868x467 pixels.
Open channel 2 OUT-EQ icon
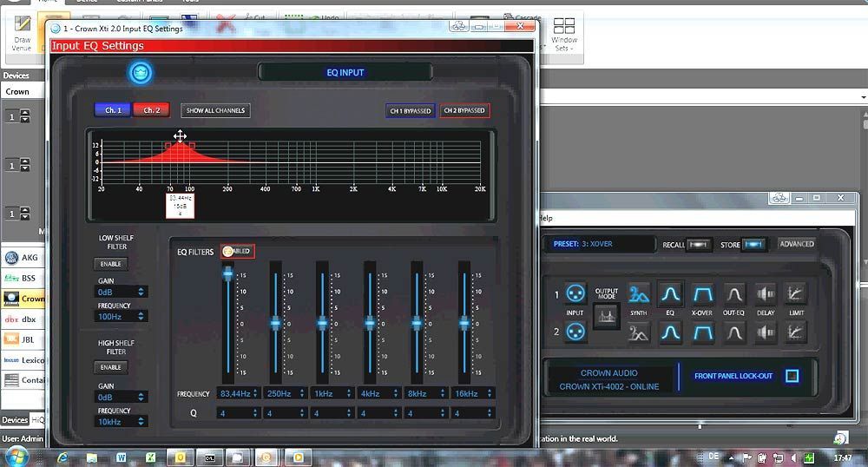point(734,332)
